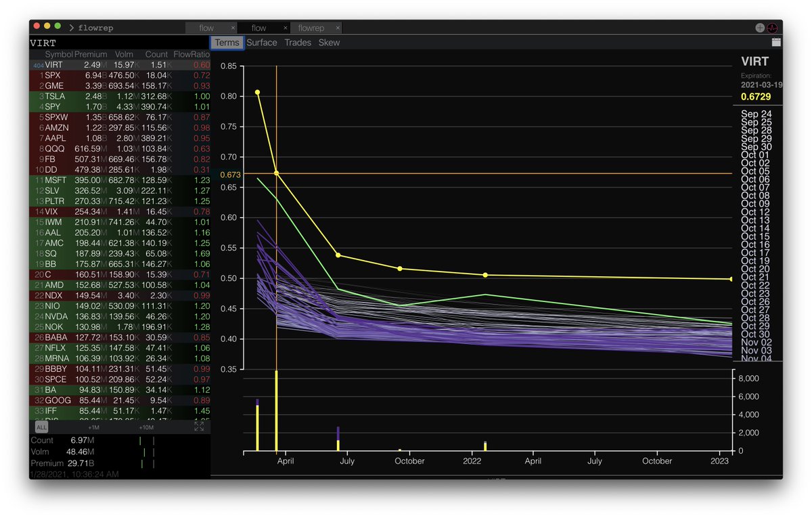Select the AMC row
The image size is (812, 518).
click(120, 243)
